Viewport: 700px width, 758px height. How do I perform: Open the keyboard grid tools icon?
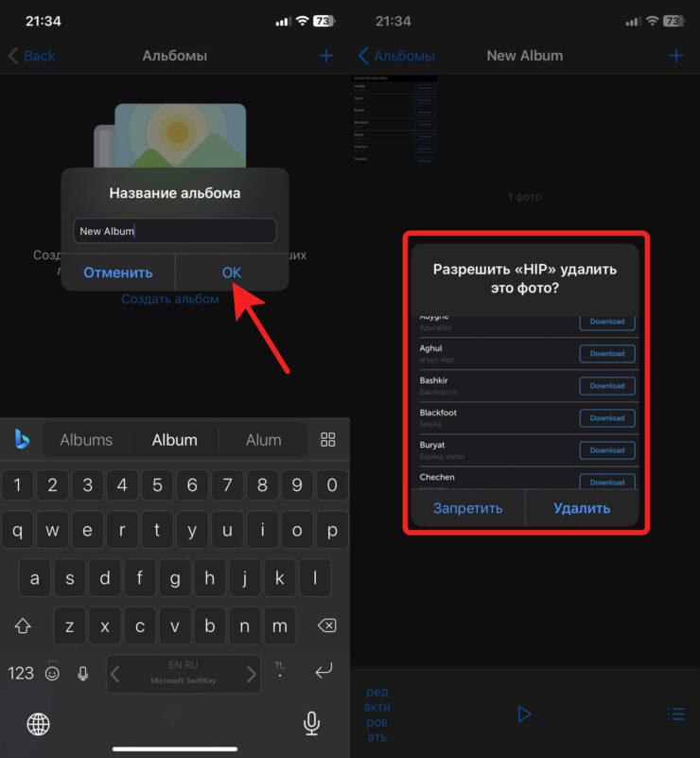[x=328, y=439]
